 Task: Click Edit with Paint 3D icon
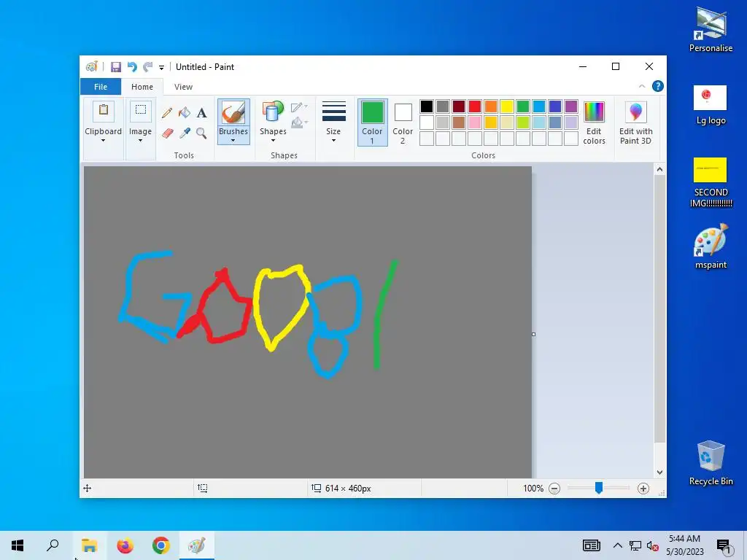(635, 112)
